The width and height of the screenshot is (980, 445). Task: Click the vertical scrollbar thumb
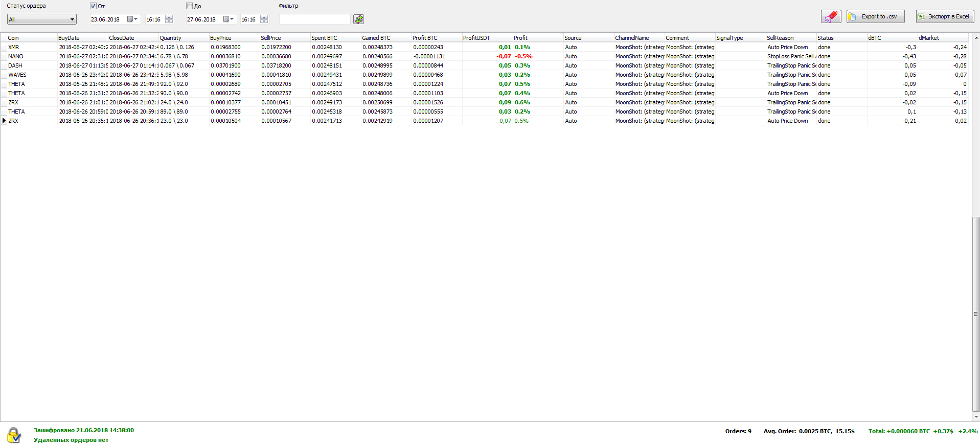976,314
